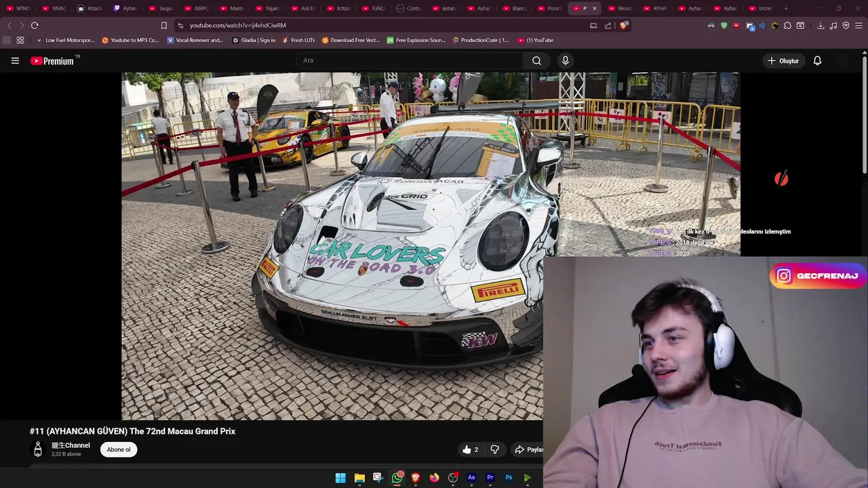Click the video title text
The image size is (868, 488).
point(132,431)
